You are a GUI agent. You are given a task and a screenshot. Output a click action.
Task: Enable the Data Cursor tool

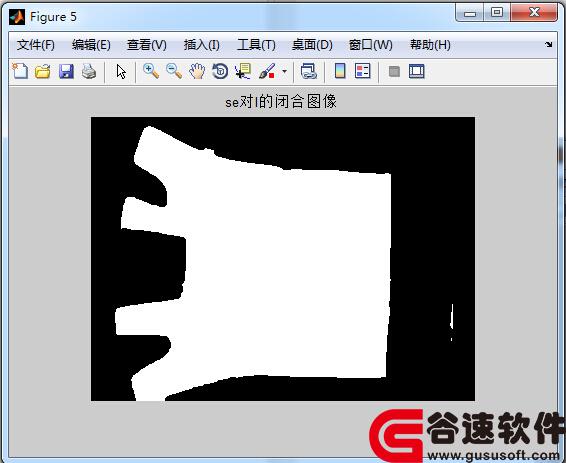[x=243, y=71]
